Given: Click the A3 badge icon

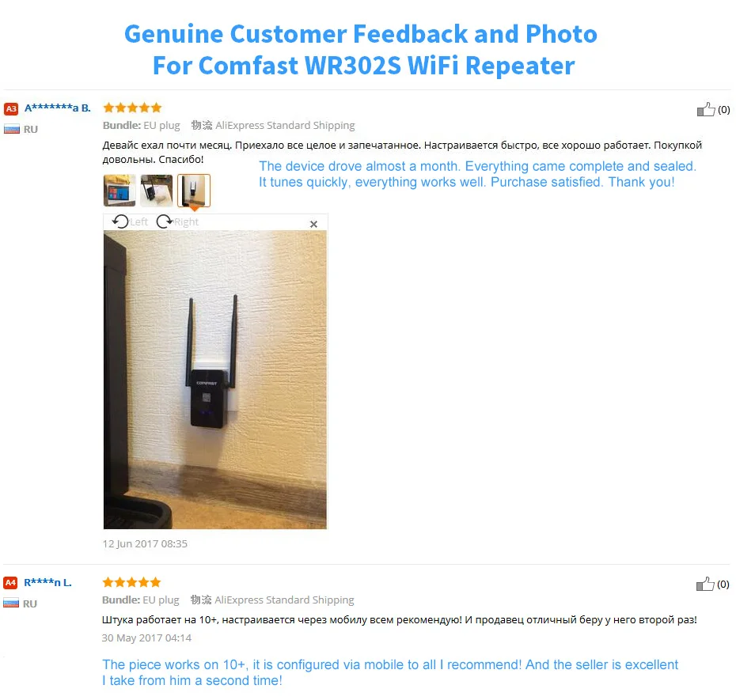Looking at the screenshot, I should (x=11, y=109).
